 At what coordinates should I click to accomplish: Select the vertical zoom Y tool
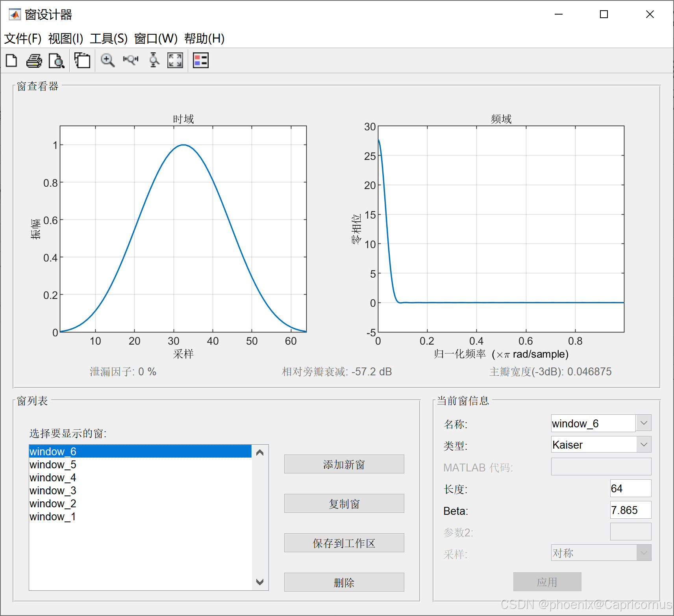(x=154, y=60)
